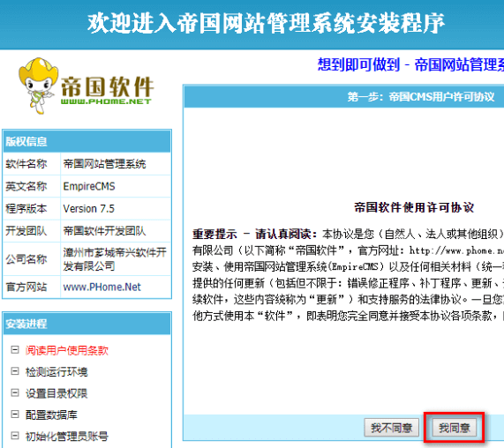
Task: Click the 软件名称 label cell
Action: point(32,164)
